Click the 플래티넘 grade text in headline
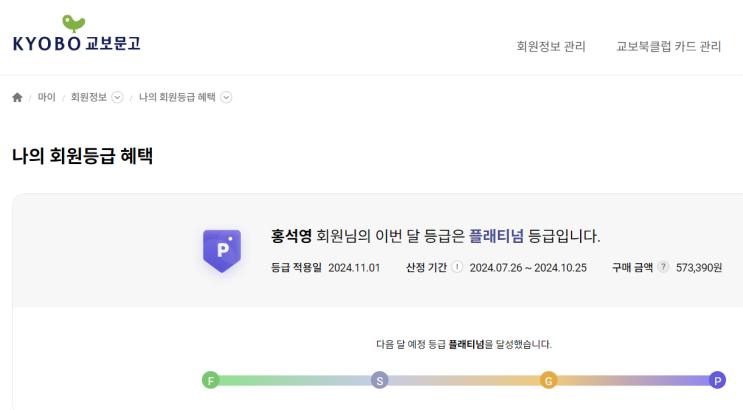The width and height of the screenshot is (743, 410). [x=496, y=236]
